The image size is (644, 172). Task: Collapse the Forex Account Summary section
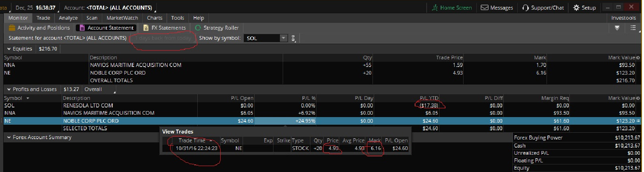click(x=9, y=137)
